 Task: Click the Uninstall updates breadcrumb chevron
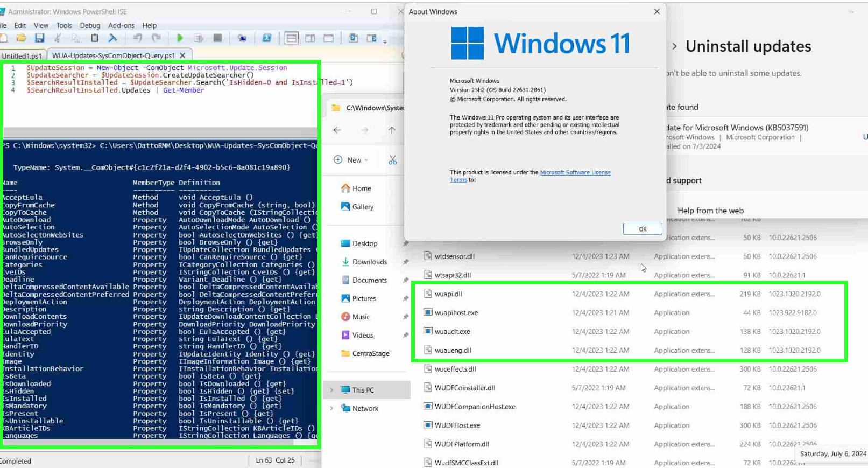[x=674, y=46]
